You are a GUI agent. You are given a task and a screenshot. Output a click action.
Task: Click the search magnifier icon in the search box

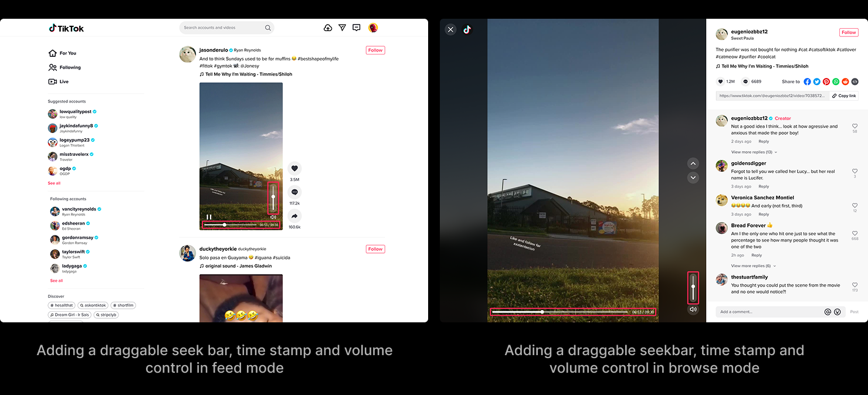268,28
